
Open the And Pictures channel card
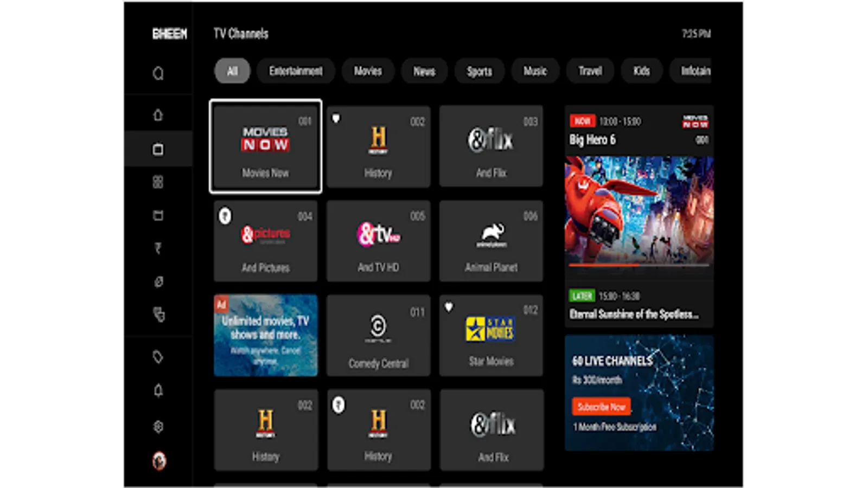tap(265, 241)
